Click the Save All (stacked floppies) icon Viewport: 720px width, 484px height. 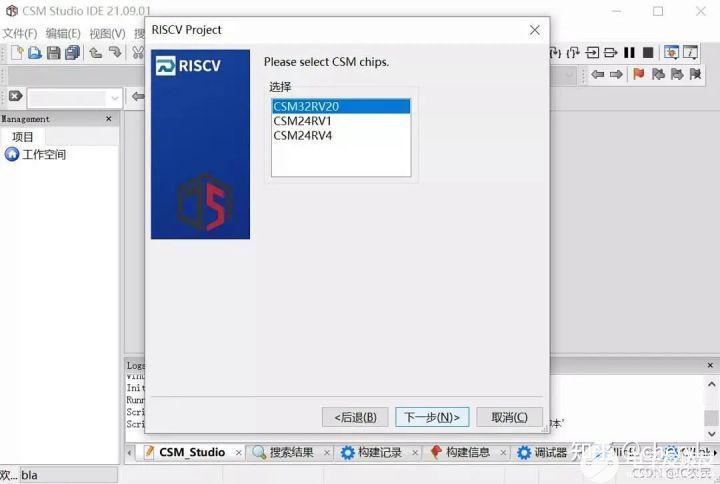[73, 53]
